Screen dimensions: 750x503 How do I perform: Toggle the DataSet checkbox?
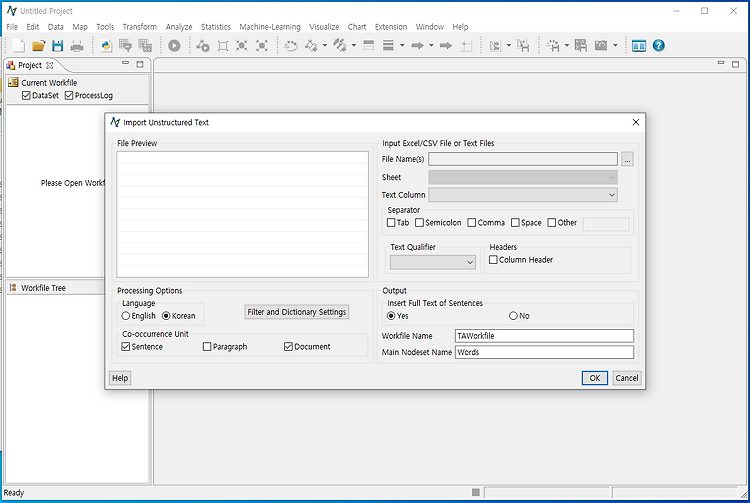coord(26,96)
